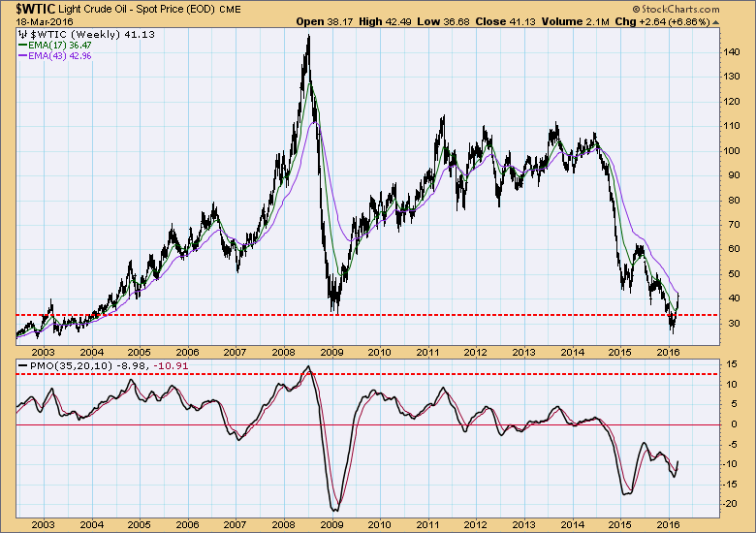Click the PMO trough in early 2009

[x=335, y=510]
